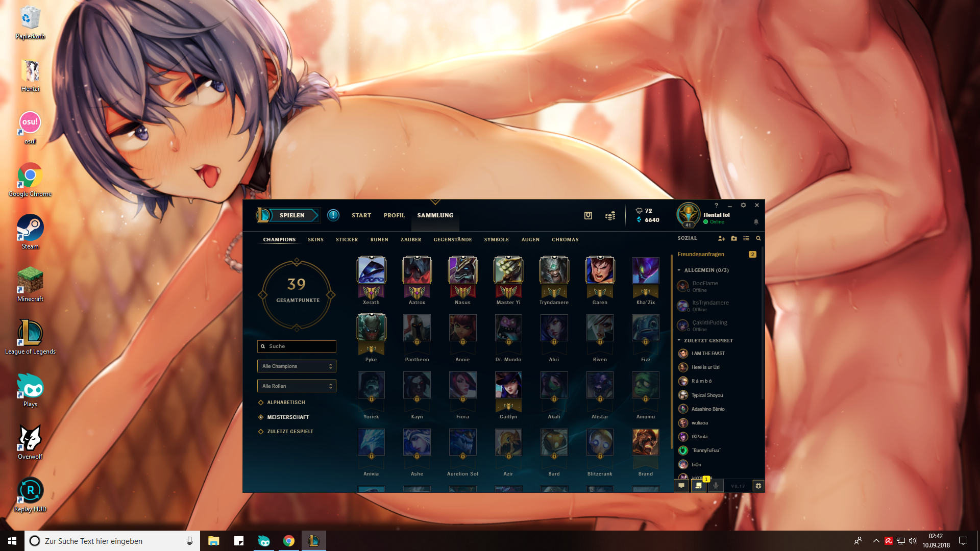Switch to the SKINS tab
The height and width of the screenshot is (551, 980).
click(x=315, y=240)
